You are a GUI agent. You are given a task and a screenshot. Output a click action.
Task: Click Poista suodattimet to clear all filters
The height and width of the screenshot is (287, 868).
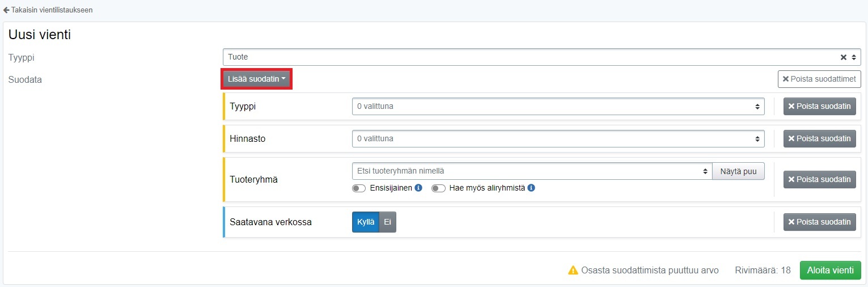coord(819,79)
